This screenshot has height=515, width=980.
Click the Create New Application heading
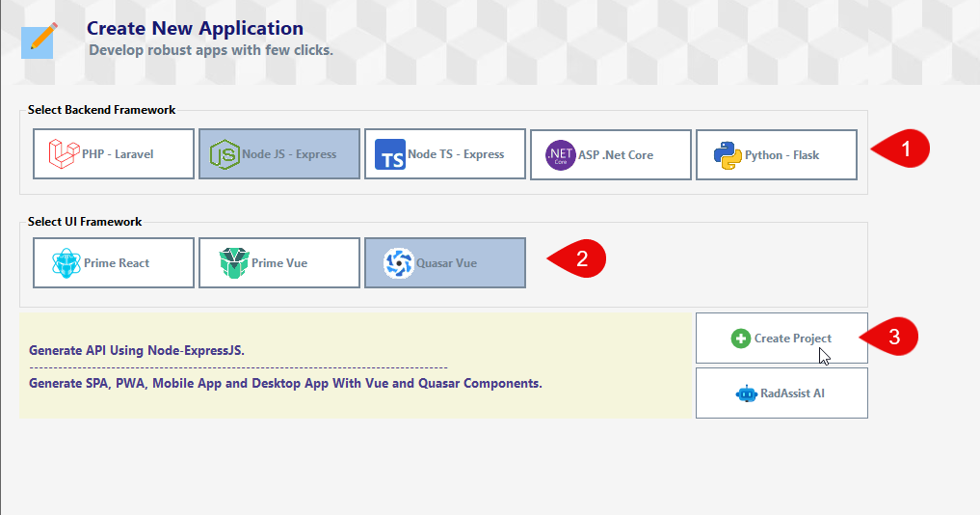pyautogui.click(x=195, y=28)
